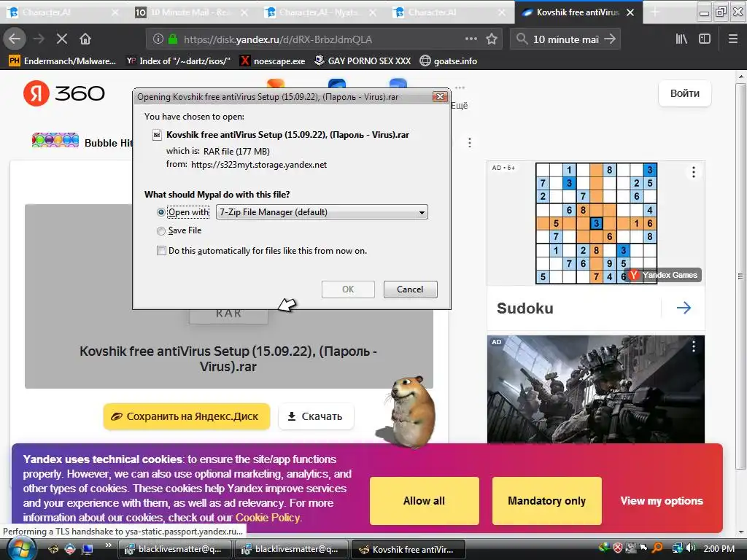Click Mandatory only cookies button
This screenshot has width=747, height=560.
pyautogui.click(x=547, y=501)
